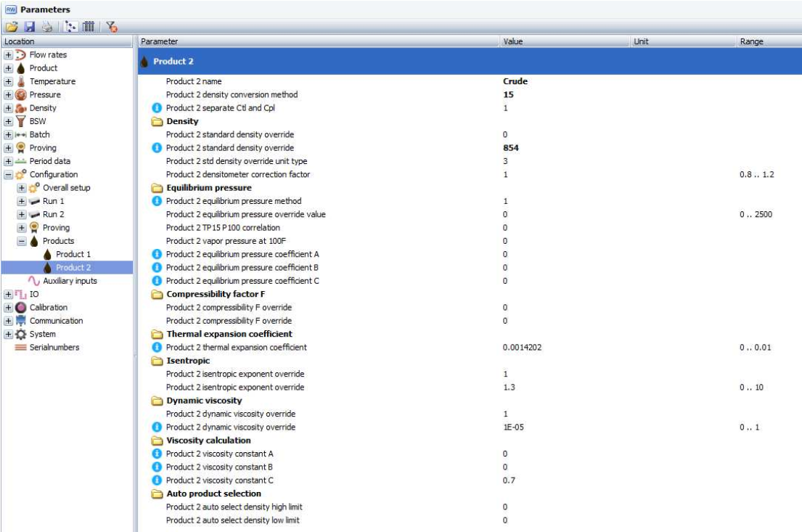
Task: Click the density conversion method value 15
Action: [508, 94]
